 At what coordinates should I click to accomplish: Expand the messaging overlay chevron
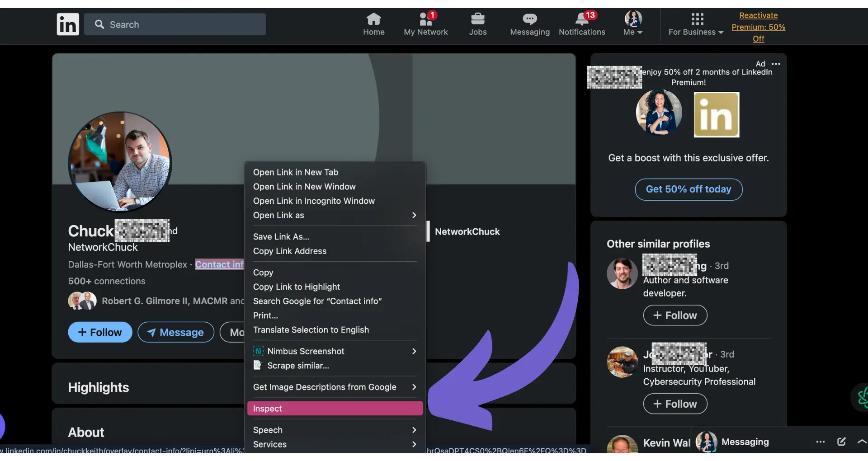(x=862, y=442)
